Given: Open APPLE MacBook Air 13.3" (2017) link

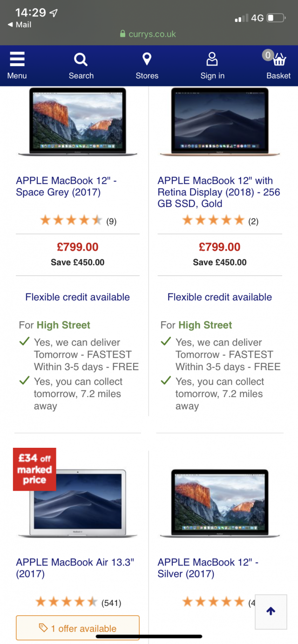Looking at the screenshot, I should coord(75,568).
